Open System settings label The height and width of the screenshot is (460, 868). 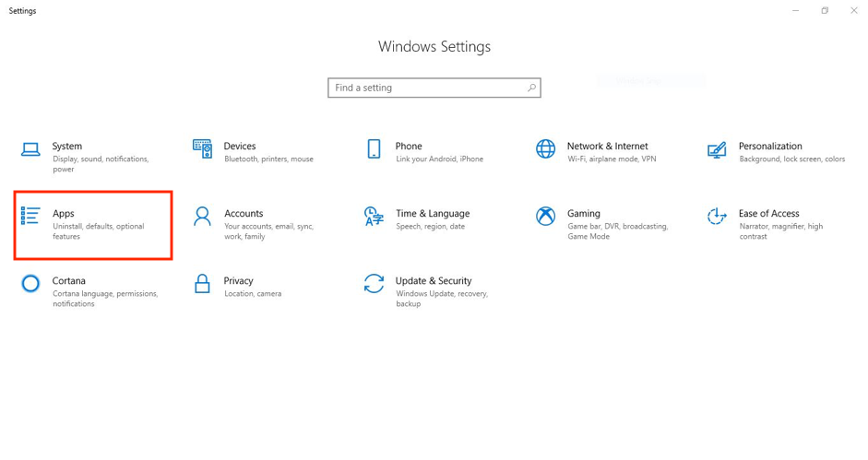(x=67, y=147)
